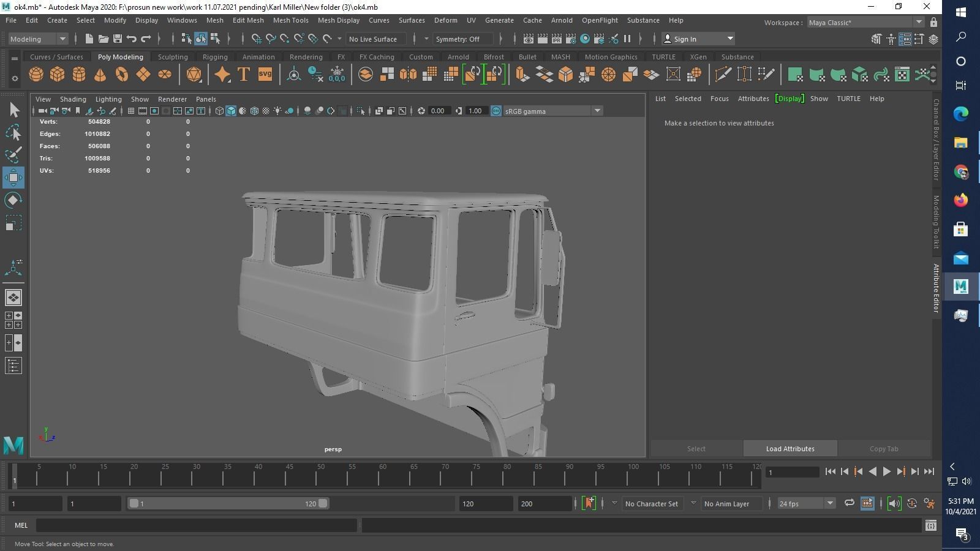
Task: Create a polygon disc from the shelf
Action: click(x=165, y=75)
